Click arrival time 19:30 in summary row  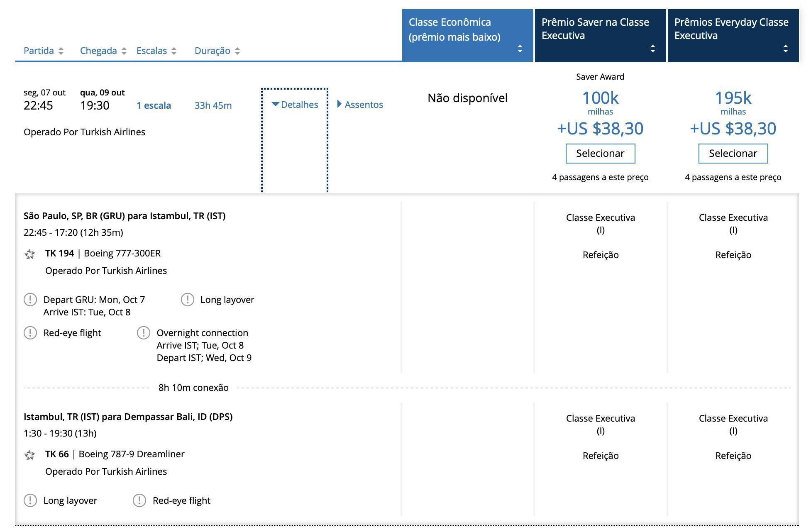click(x=95, y=105)
